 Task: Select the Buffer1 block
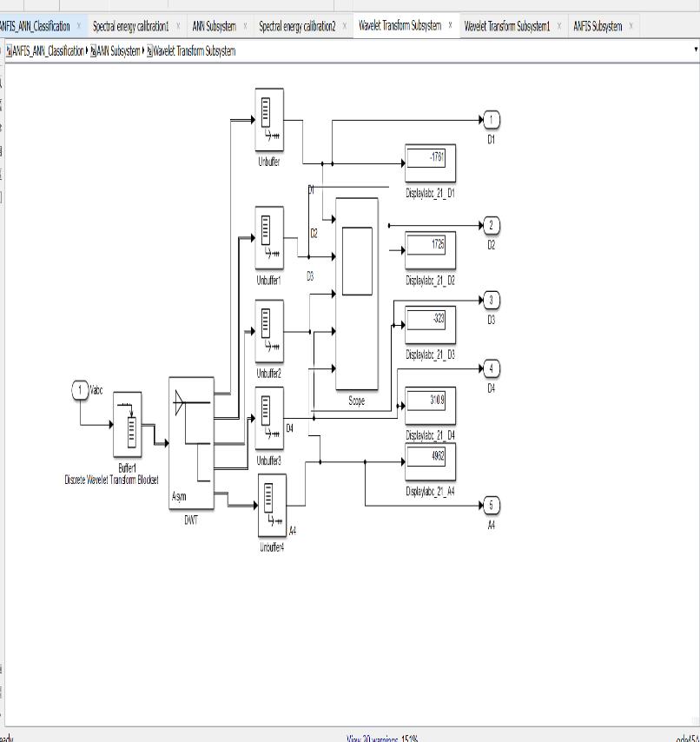[x=127, y=425]
